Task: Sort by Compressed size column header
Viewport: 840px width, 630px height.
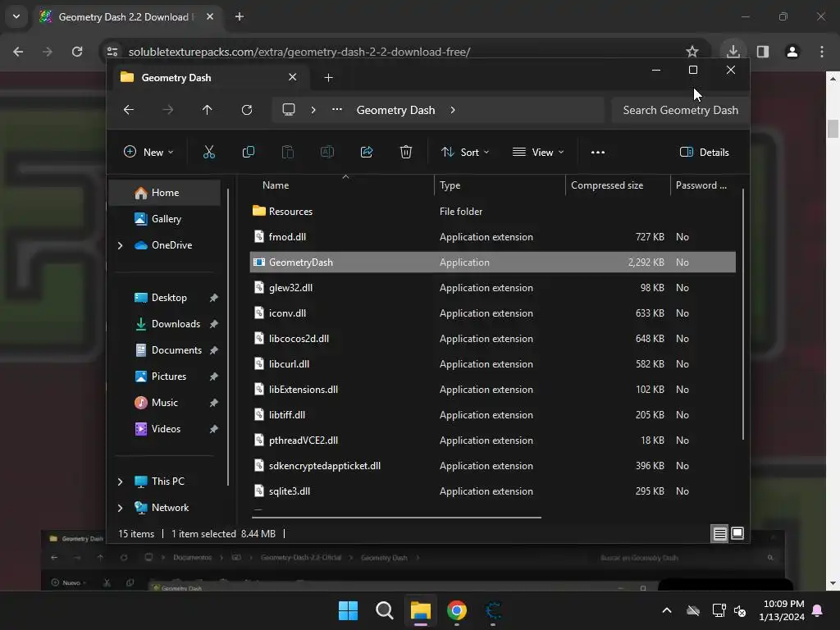Action: 618,185
